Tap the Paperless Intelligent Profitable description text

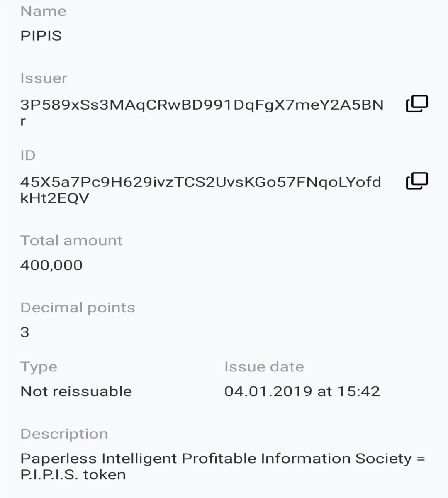pos(223,466)
